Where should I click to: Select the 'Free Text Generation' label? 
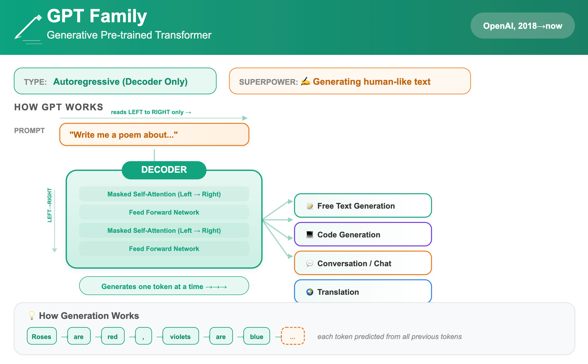(356, 206)
